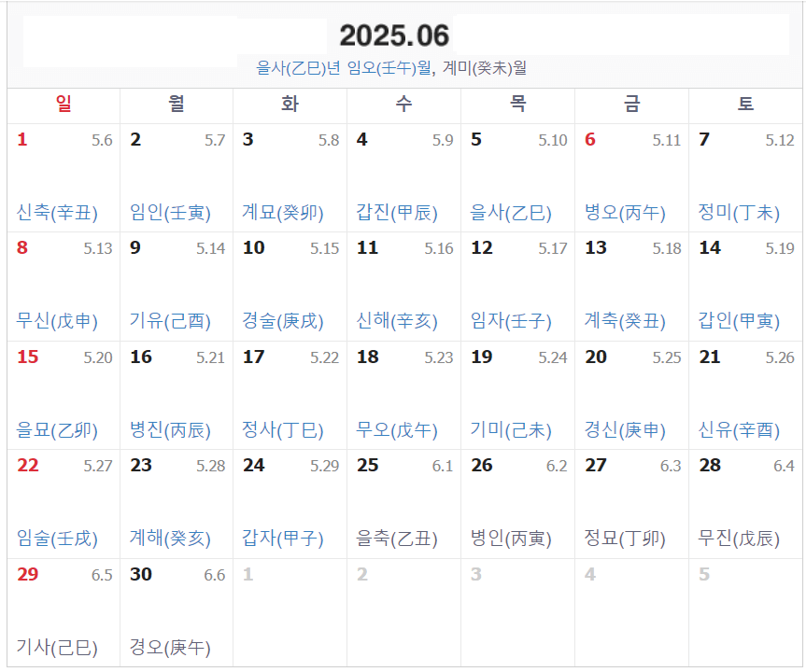Open the 정사(丁巳) day link

[x=283, y=429]
